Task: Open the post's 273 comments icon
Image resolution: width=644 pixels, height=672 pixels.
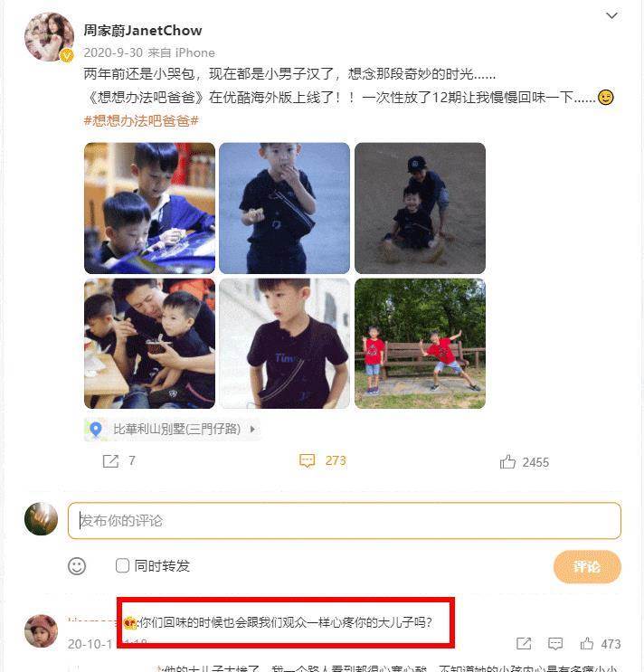Action: [x=307, y=461]
